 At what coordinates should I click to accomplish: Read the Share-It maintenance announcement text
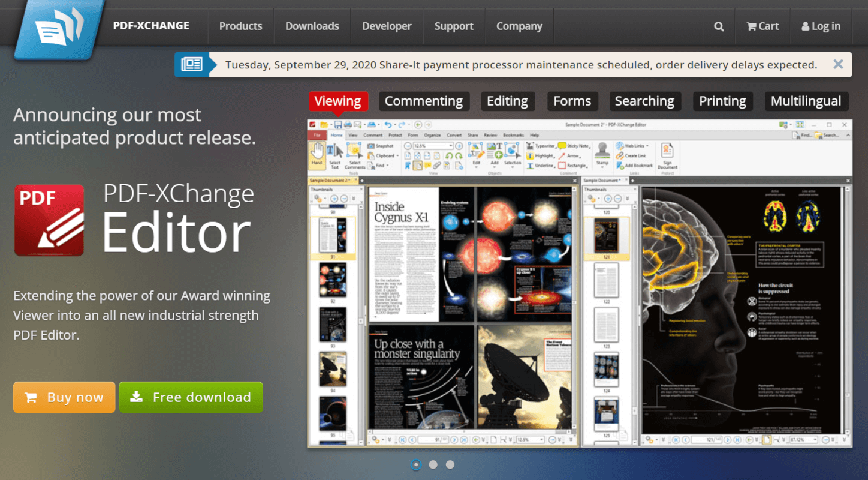point(521,65)
